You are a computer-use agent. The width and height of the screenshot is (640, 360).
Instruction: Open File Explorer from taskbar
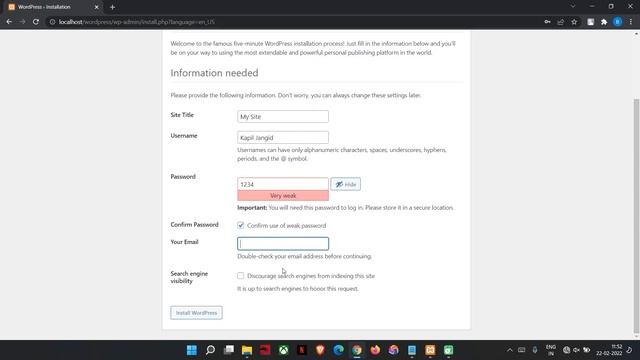(x=247, y=350)
